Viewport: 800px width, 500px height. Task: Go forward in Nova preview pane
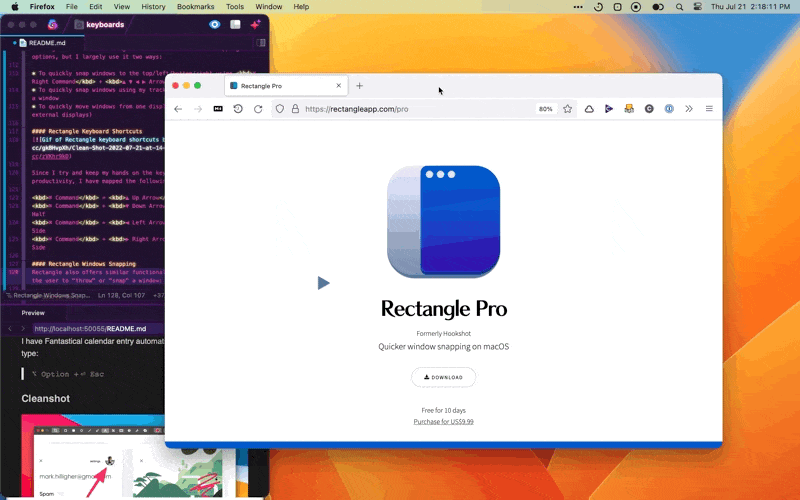click(x=22, y=329)
